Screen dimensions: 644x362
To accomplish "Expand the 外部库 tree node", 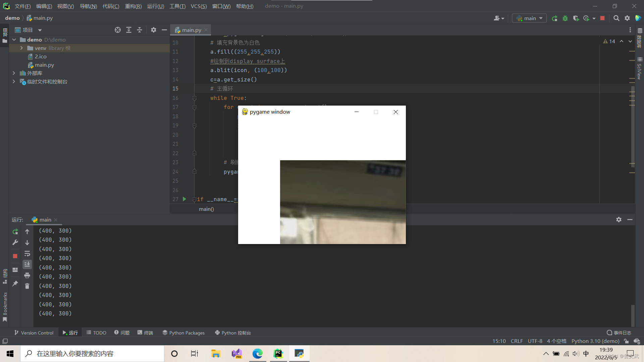I will (x=14, y=73).
